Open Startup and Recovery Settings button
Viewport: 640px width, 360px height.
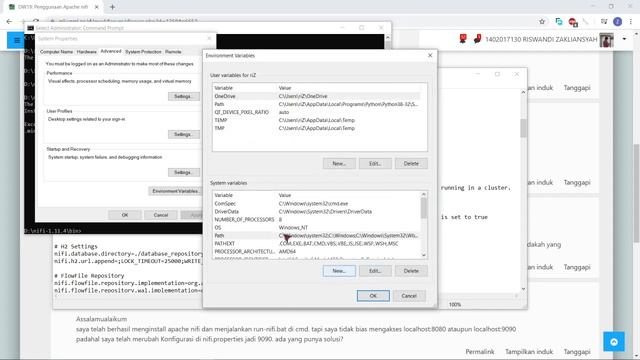[184, 172]
